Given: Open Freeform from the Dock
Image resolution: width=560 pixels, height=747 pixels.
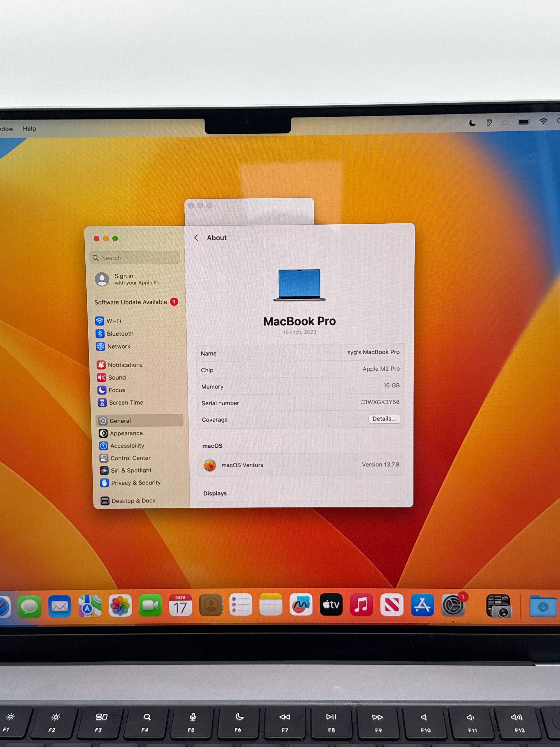Looking at the screenshot, I should 301,604.
